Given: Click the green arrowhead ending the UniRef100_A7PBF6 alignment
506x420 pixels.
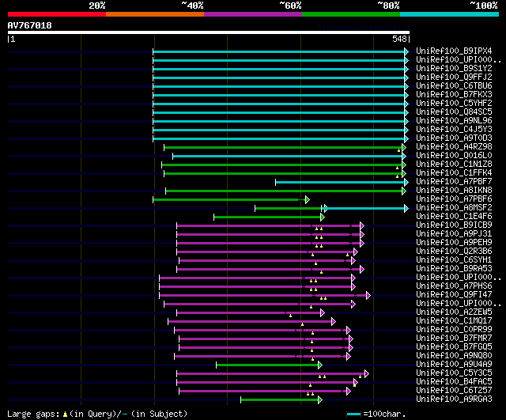Looking at the screenshot, I should (308, 200).
